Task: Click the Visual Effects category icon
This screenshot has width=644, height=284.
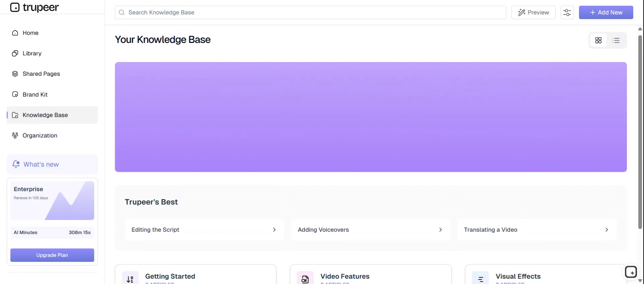Action: tap(480, 279)
